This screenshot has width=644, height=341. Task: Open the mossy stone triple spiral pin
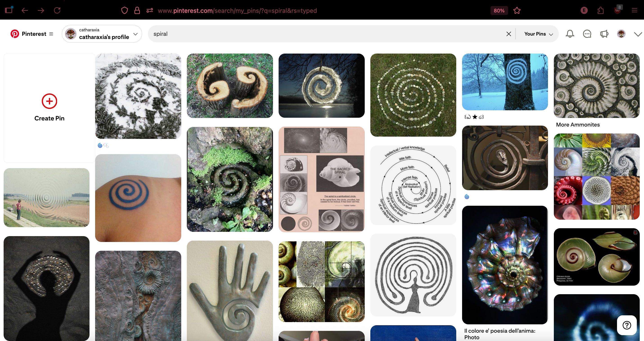click(x=230, y=179)
